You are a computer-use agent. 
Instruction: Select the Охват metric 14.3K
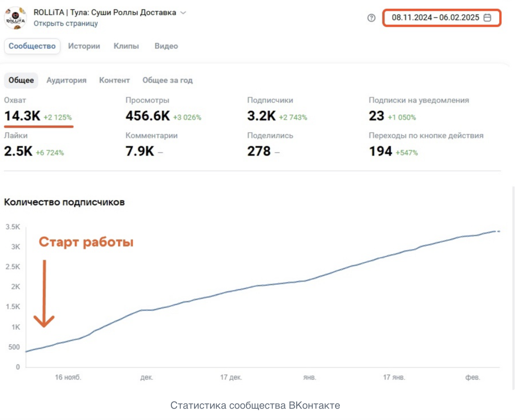point(22,116)
